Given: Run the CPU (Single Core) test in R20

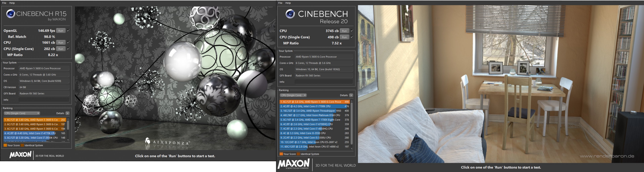Looking at the screenshot, I should [x=344, y=37].
